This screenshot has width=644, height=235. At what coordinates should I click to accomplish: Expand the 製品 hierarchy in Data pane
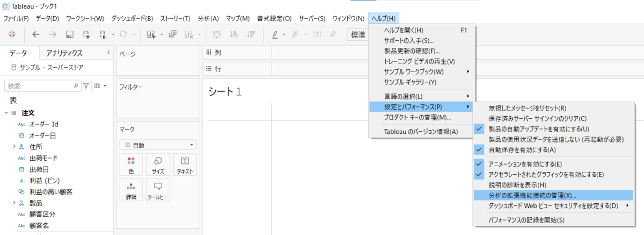click(x=14, y=203)
